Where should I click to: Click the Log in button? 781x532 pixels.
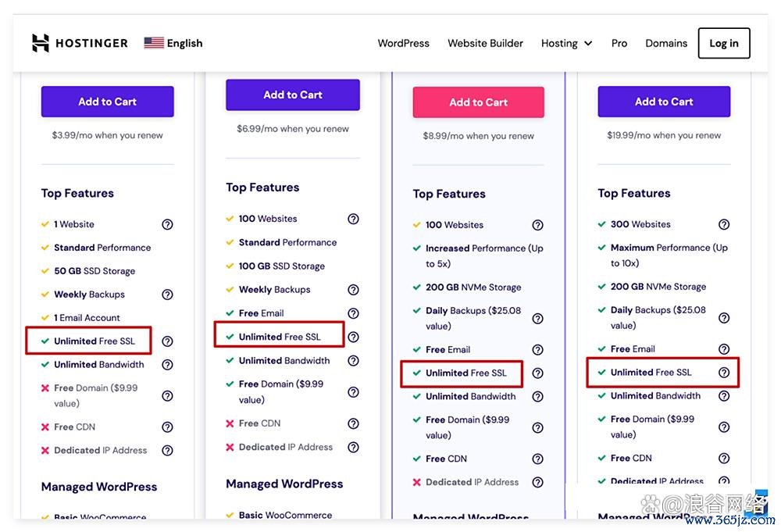724,43
